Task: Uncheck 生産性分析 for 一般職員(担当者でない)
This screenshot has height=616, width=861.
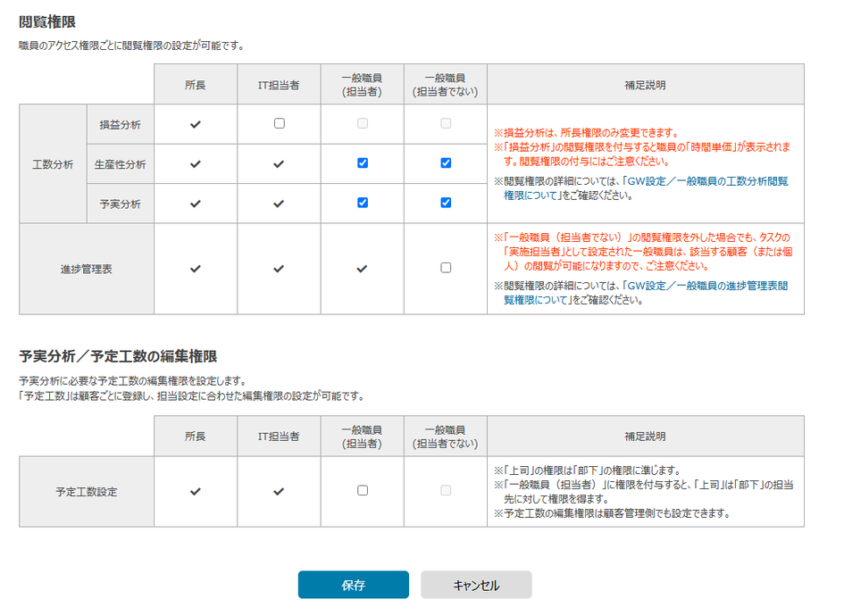Action: (x=446, y=163)
